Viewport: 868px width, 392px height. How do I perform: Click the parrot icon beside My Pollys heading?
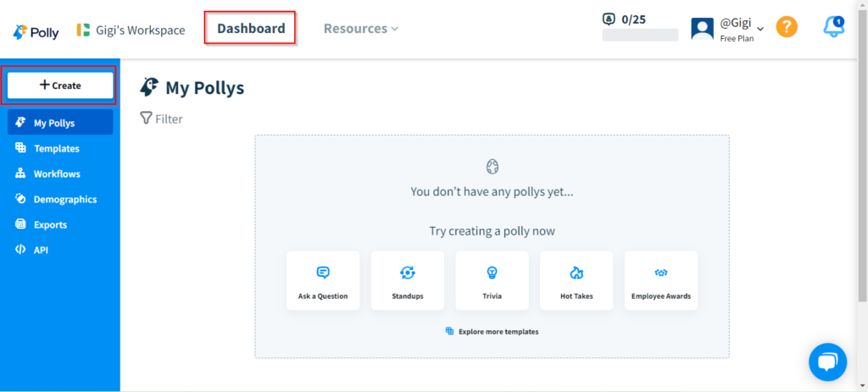149,87
